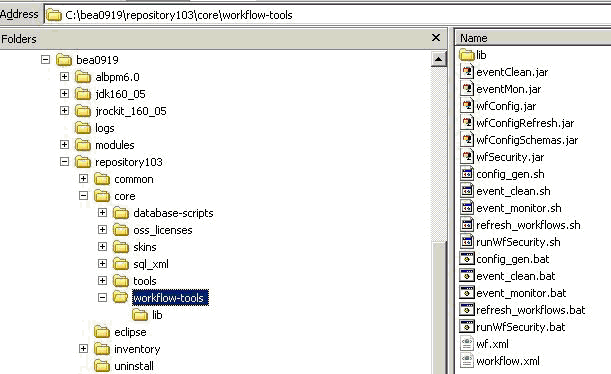Select wf.xml document icon
Screen dimensions: 611x374
point(467,344)
